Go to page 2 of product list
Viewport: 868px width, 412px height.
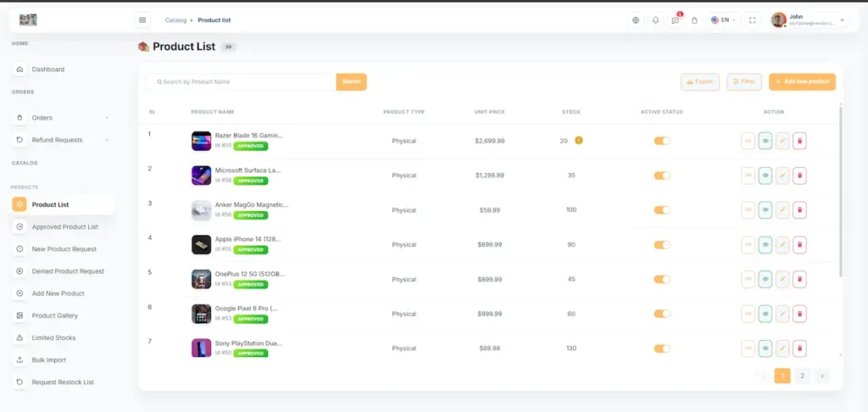point(802,376)
